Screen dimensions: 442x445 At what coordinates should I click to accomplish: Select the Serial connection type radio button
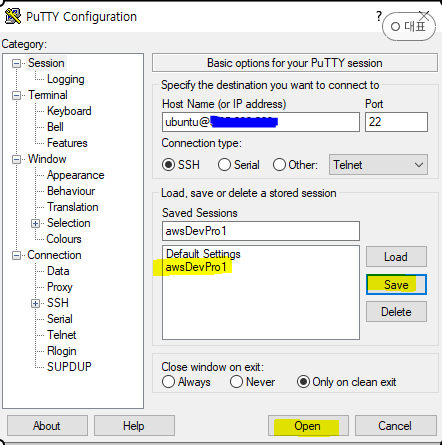click(224, 165)
